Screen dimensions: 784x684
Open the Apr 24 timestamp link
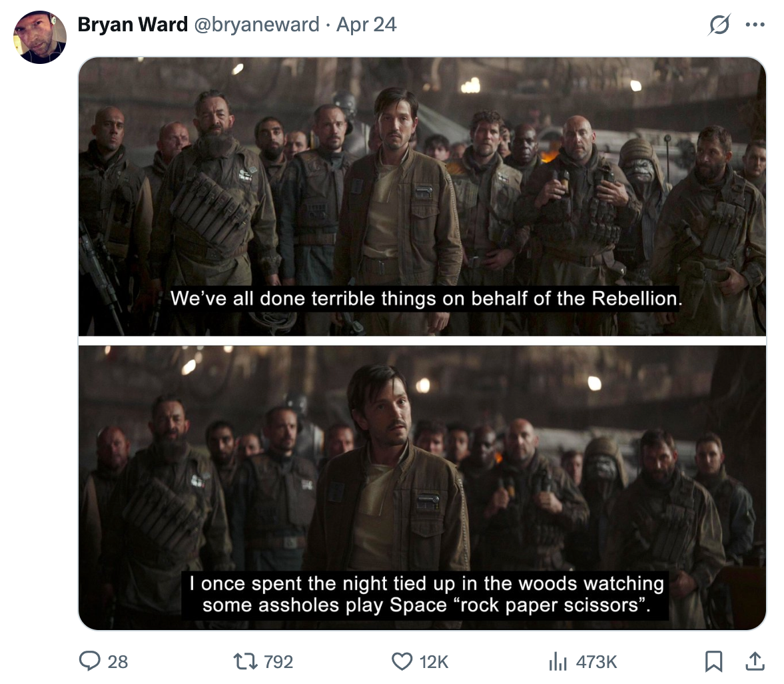pos(366,24)
